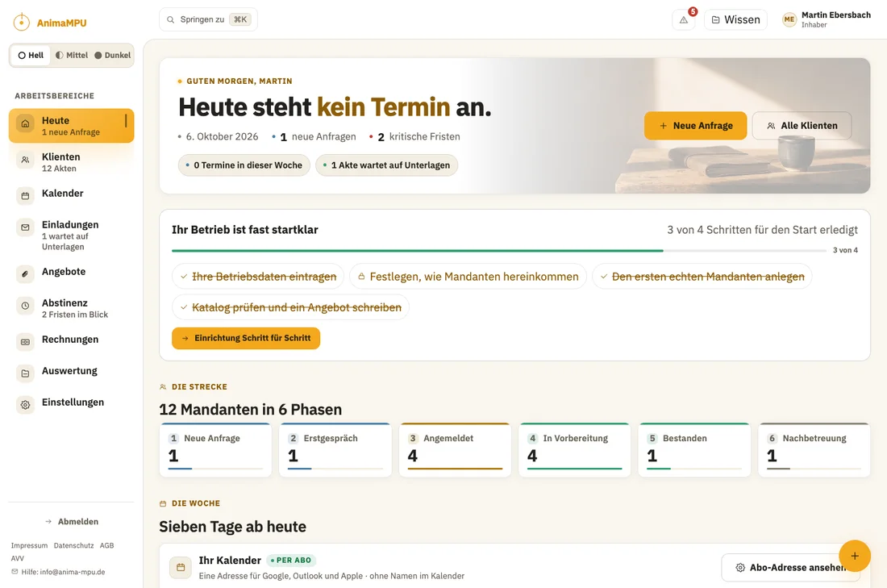Open the Wissen button
The image size is (887, 588).
(735, 20)
